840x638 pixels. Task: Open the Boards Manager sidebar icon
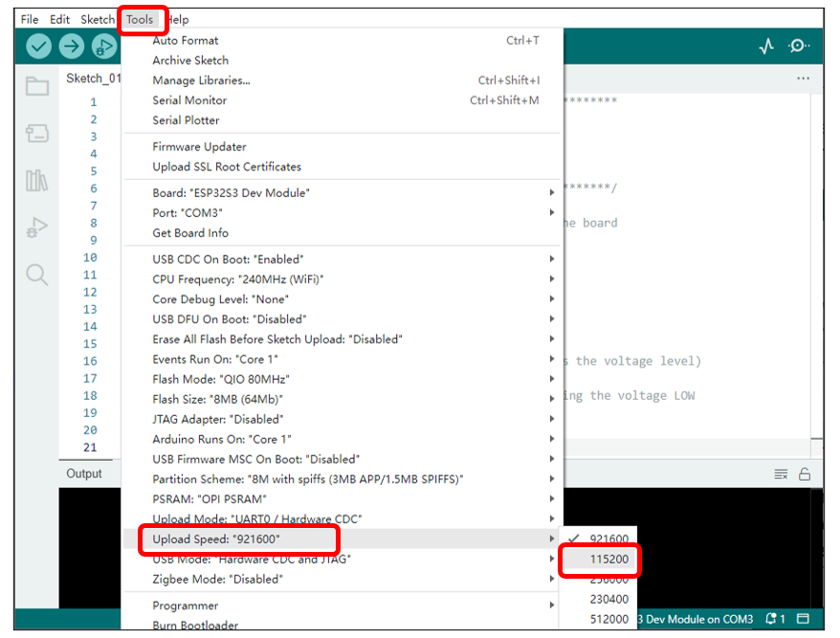[x=37, y=133]
